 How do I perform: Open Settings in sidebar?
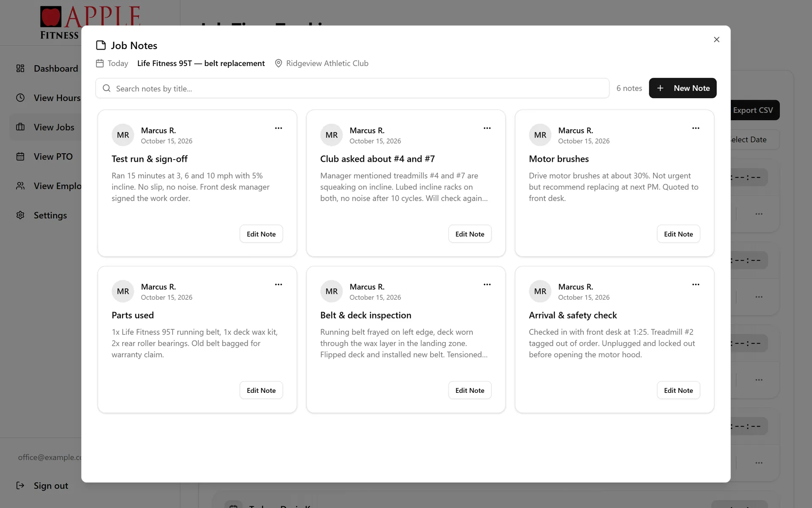pyautogui.click(x=46, y=215)
